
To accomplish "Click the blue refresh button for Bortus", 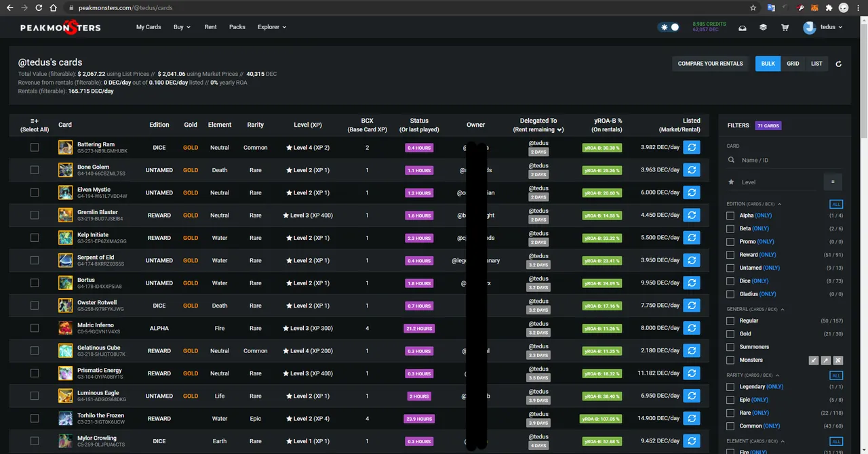I will 691,283.
